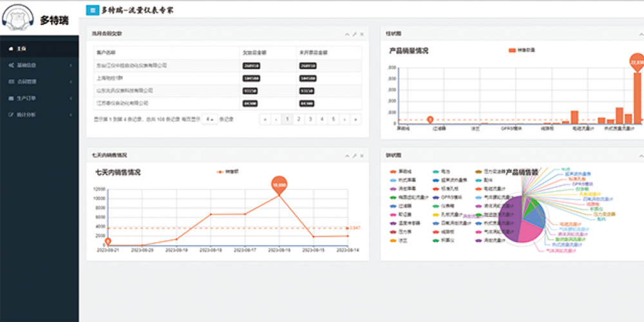Collapse the 当月合同欠款 panel with chevron icon

[x=346, y=33]
